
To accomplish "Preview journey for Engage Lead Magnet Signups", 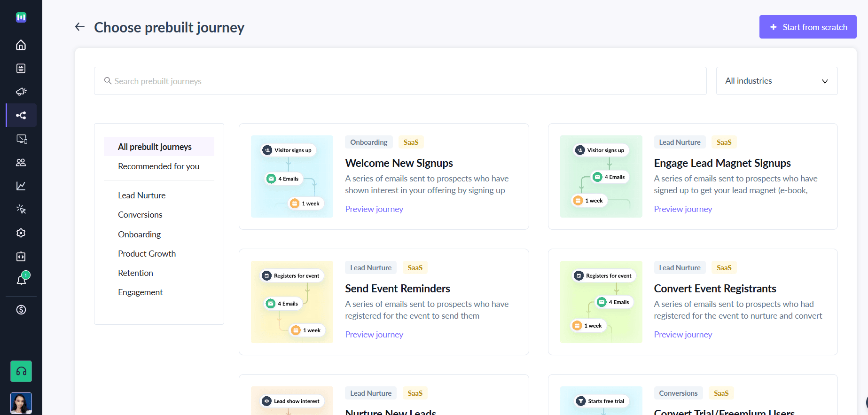I will coord(683,209).
